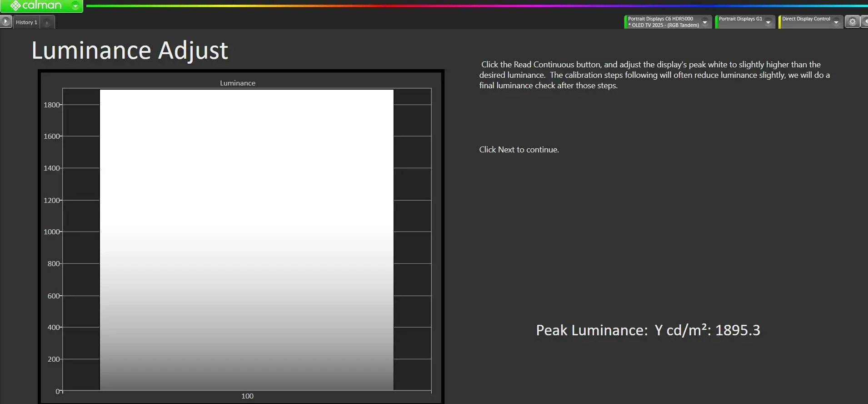The height and width of the screenshot is (404, 868).
Task: Add a new history tab with plus icon
Action: [x=47, y=22]
